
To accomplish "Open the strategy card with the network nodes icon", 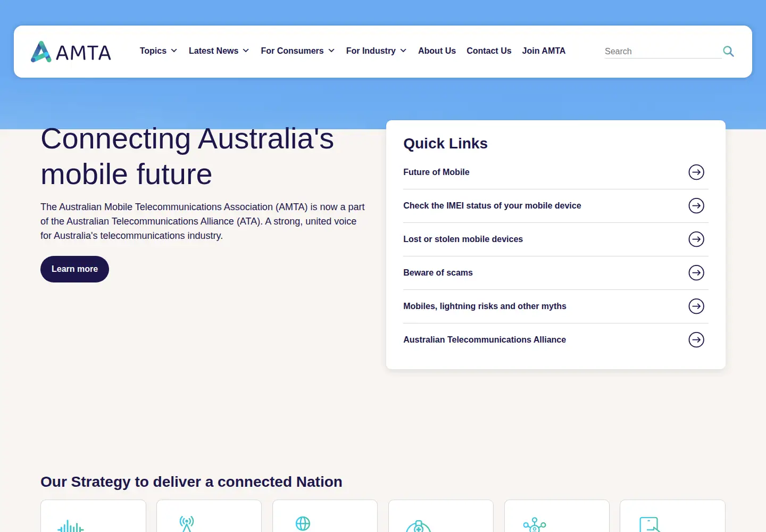I will point(557,516).
